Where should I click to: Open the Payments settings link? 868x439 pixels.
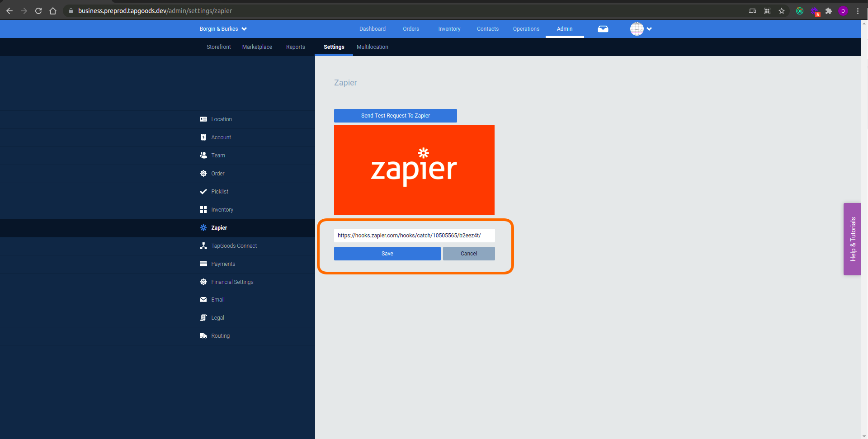(223, 264)
